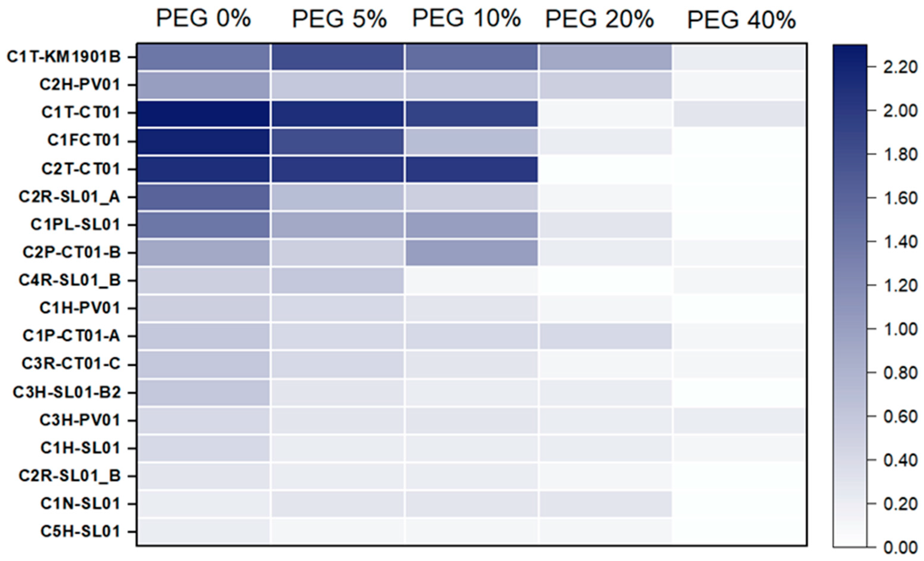
Task: Select the C1PL-SL01 cell under PEG 0%
Action: 203,225
